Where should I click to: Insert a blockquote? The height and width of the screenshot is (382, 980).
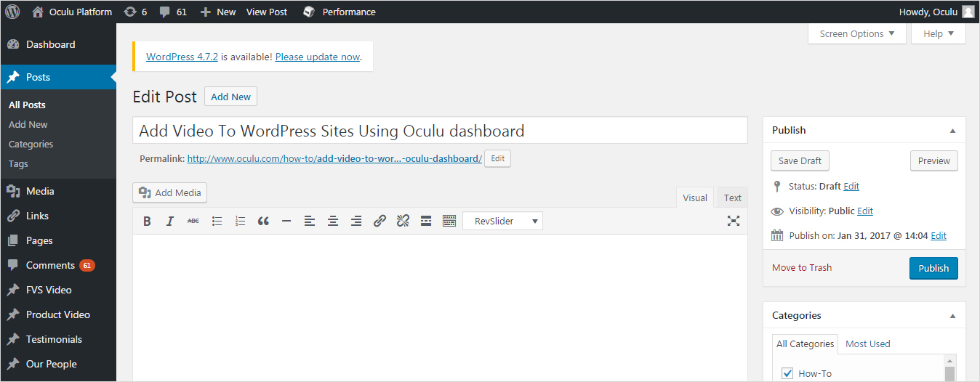coord(263,222)
